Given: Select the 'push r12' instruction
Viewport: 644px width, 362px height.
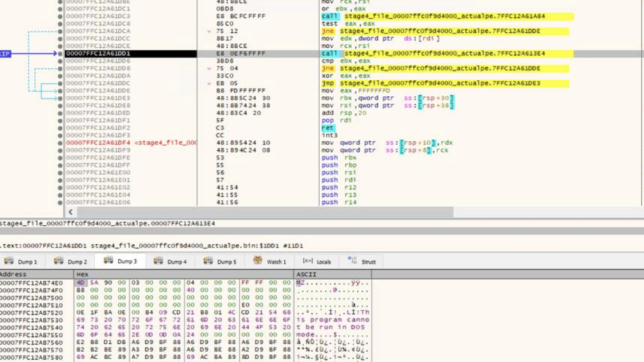Looking at the screenshot, I should coord(339,187).
